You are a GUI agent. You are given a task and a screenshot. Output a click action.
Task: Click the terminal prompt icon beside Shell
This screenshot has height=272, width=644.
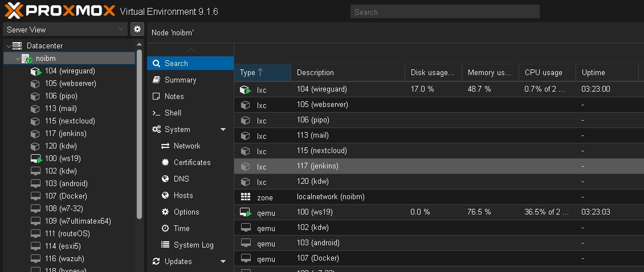click(x=156, y=113)
